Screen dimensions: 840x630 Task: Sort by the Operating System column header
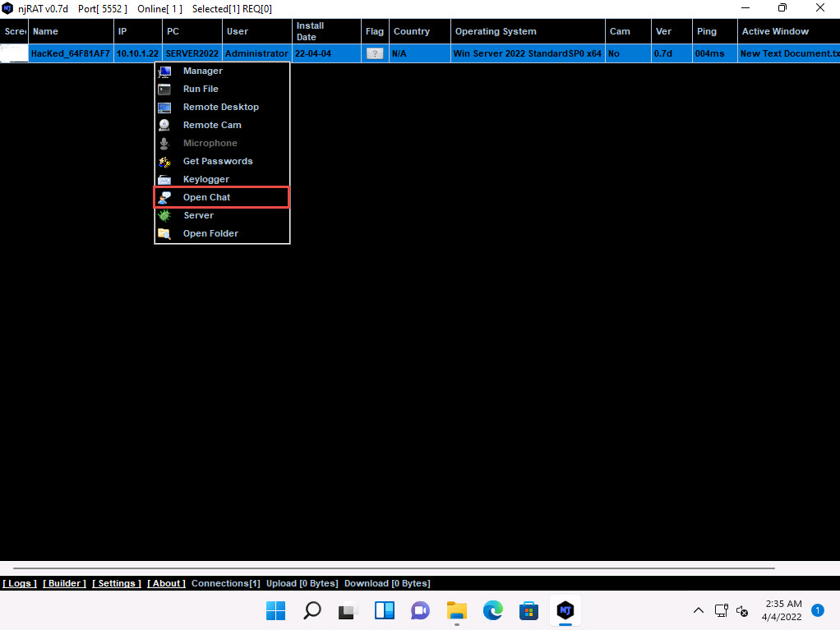[x=495, y=31]
